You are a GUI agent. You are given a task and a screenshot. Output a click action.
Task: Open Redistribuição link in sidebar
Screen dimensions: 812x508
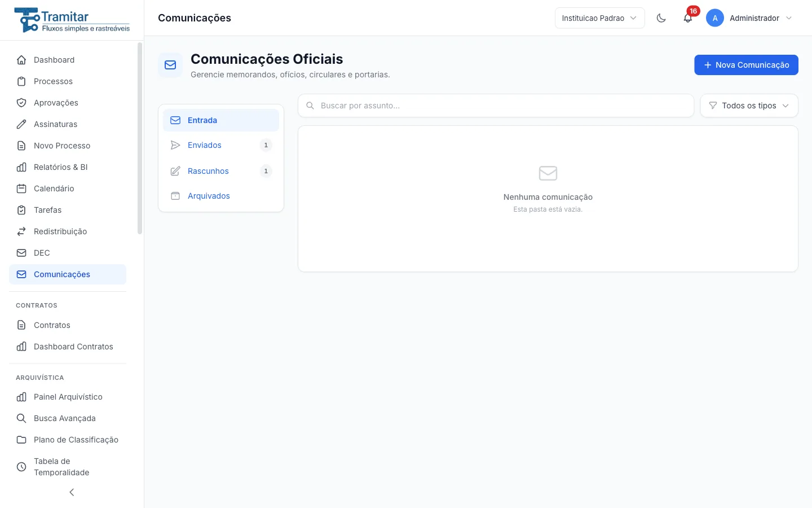point(68,231)
